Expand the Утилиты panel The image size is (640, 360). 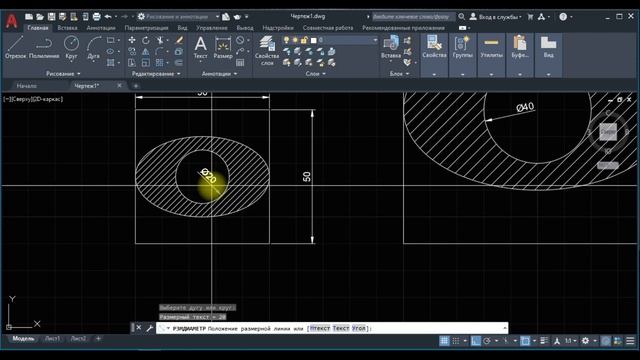(x=491, y=74)
